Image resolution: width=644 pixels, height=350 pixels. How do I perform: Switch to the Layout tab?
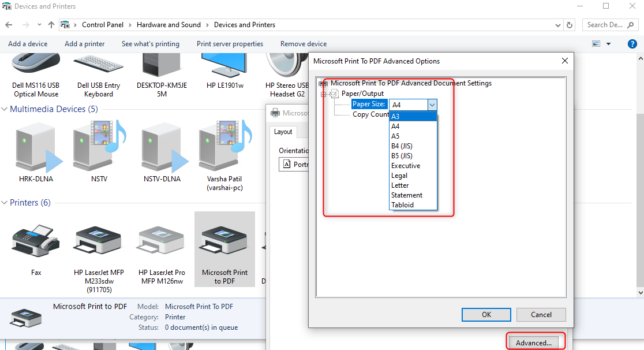coord(283,132)
